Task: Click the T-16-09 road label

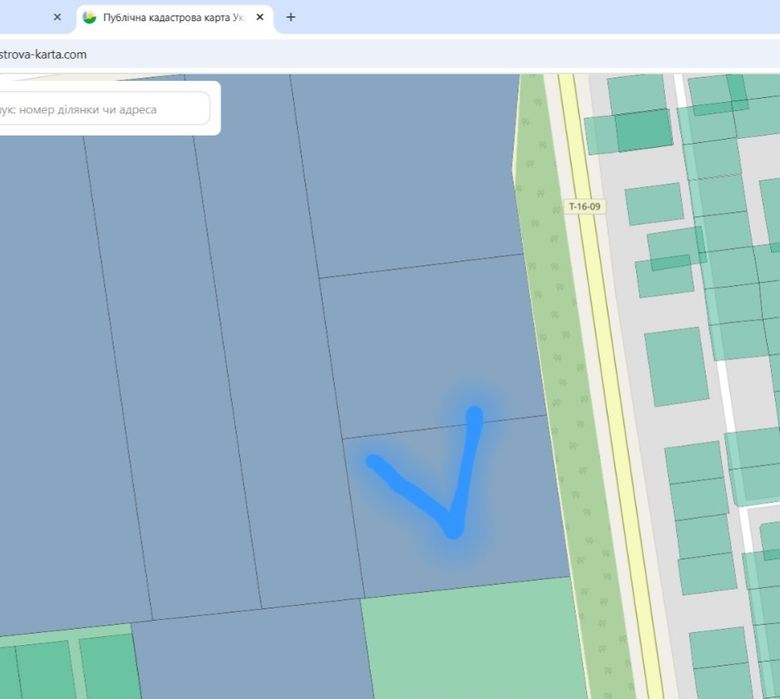Action: [x=585, y=206]
